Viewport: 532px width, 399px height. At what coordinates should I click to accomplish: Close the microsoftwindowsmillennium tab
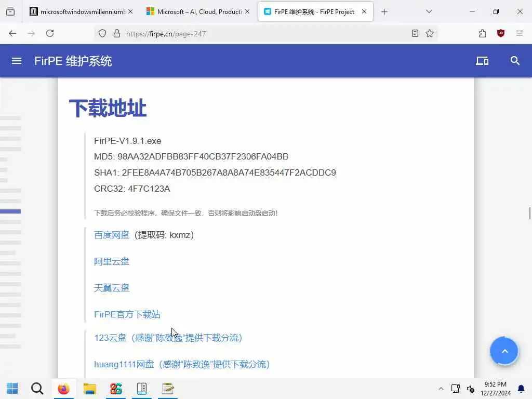pos(130,11)
